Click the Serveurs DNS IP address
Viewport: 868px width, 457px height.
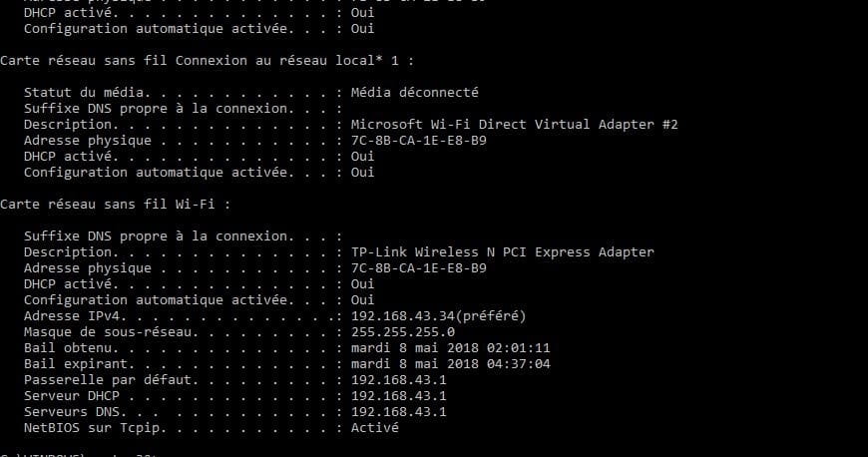[399, 412]
